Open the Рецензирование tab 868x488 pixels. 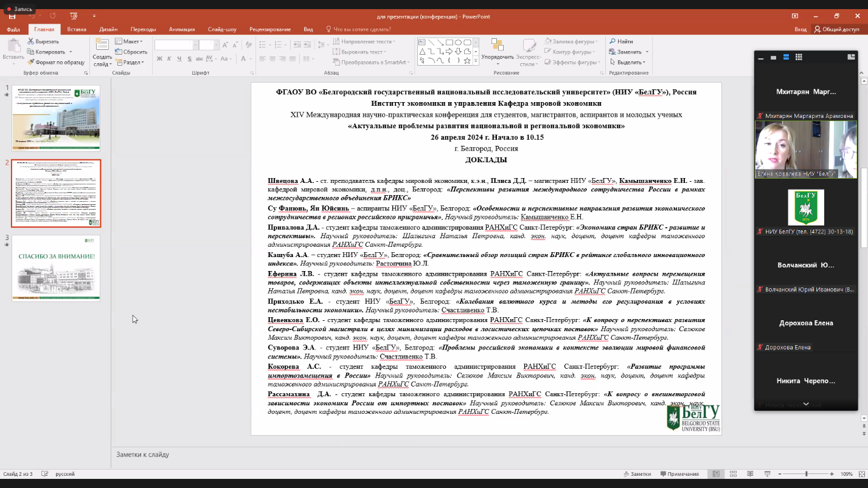point(270,29)
